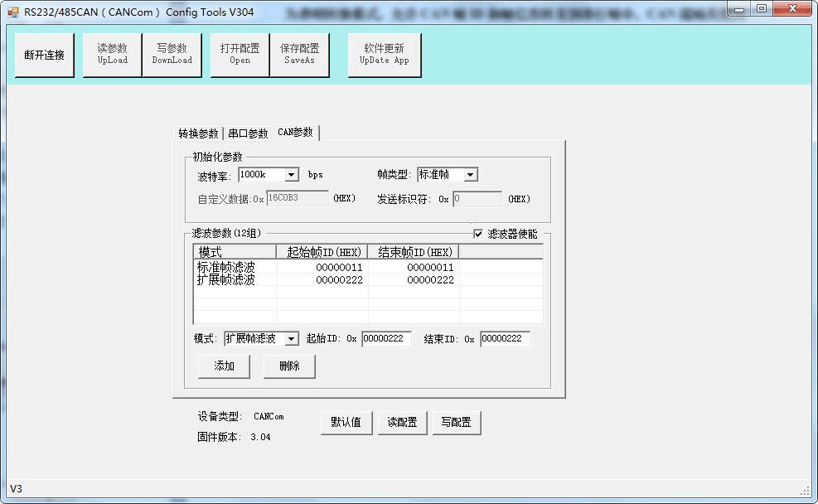The width and height of the screenshot is (818, 504).
Task: Click the 添加 add button
Action: [x=224, y=366]
